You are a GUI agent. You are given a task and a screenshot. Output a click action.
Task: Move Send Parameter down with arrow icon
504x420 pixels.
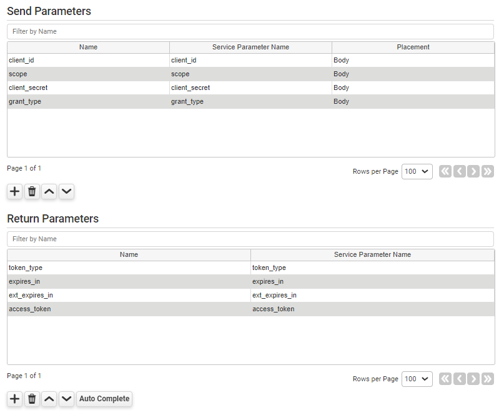[67, 191]
